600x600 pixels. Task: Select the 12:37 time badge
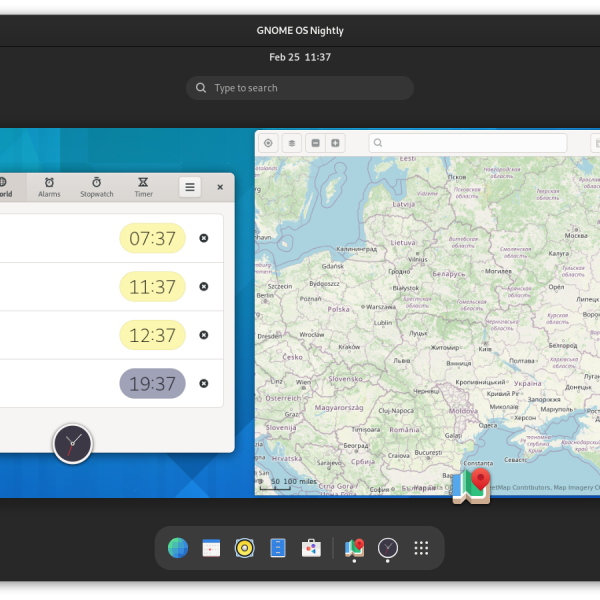click(152, 335)
